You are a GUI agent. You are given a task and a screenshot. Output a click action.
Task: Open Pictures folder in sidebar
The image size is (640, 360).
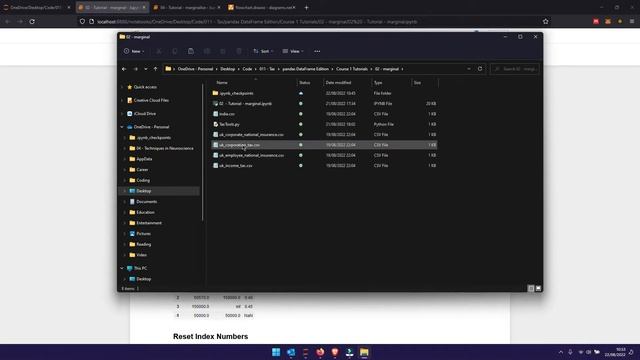tap(143, 233)
